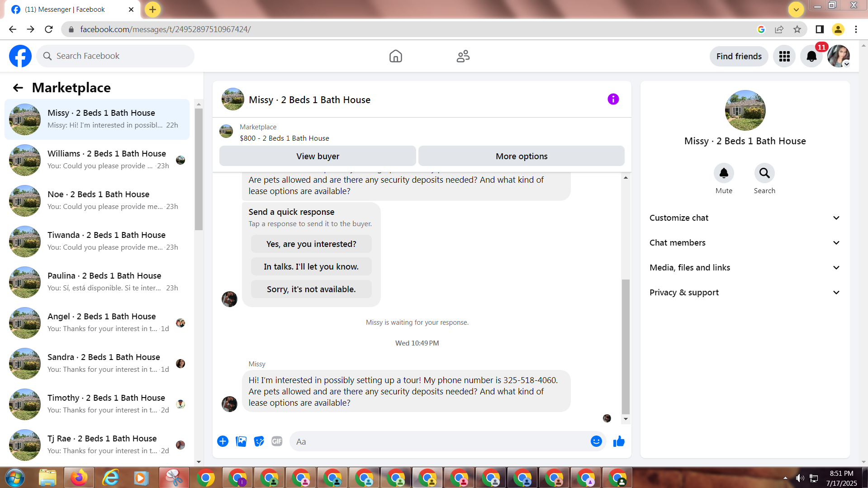Viewport: 868px width, 488px height.
Task: Share this page from the address bar
Action: 779,29
